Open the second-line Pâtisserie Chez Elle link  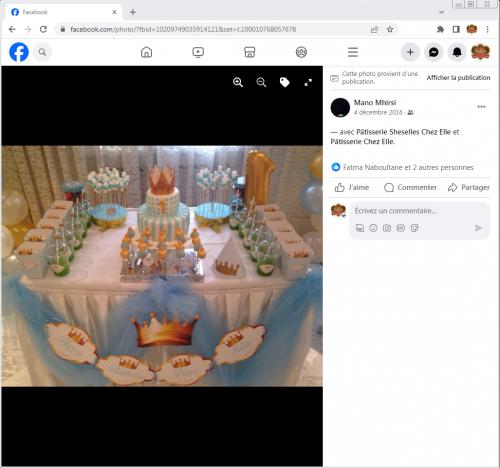362,142
